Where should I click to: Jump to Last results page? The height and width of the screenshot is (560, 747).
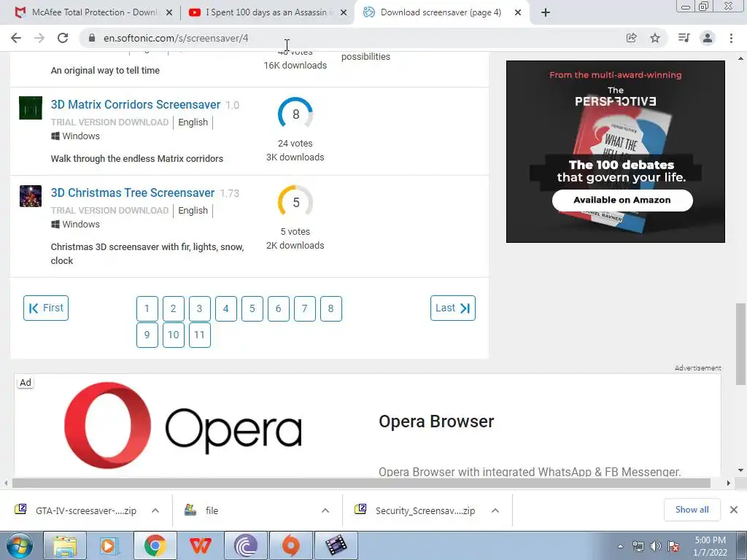(452, 308)
